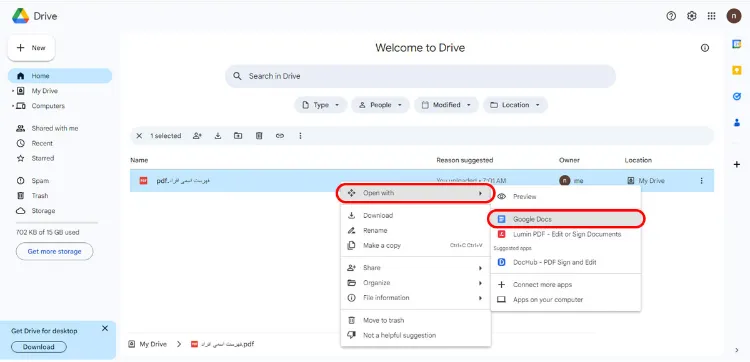Image resolution: width=750 pixels, height=362 pixels.
Task: Expand the Share submenu
Action: (x=415, y=268)
